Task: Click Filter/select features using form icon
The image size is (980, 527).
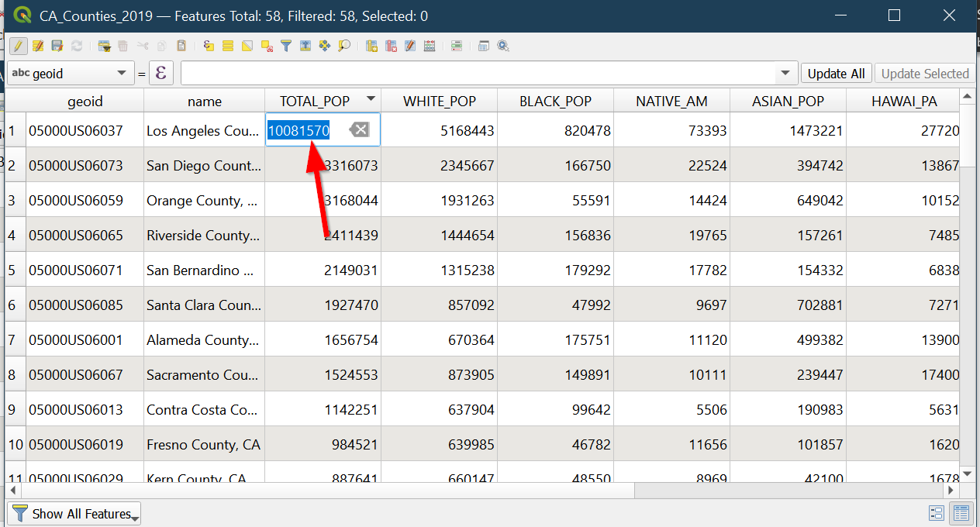Action: click(286, 46)
